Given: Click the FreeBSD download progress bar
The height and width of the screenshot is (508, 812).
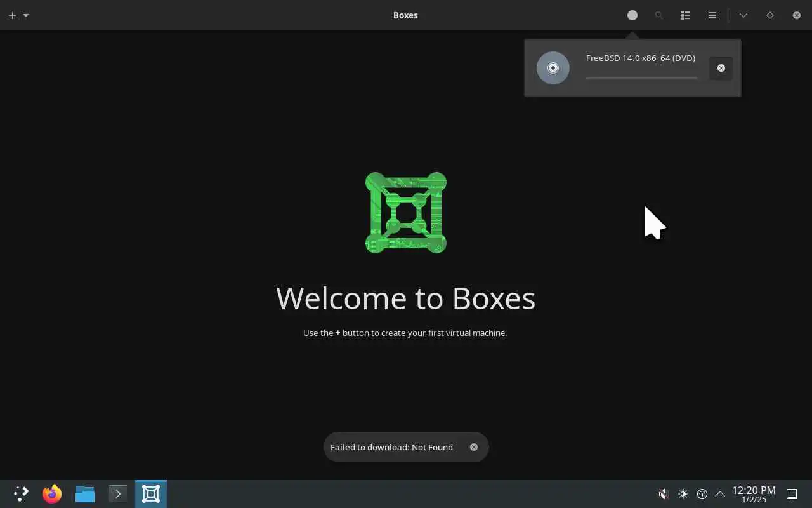Looking at the screenshot, I should click(x=641, y=78).
